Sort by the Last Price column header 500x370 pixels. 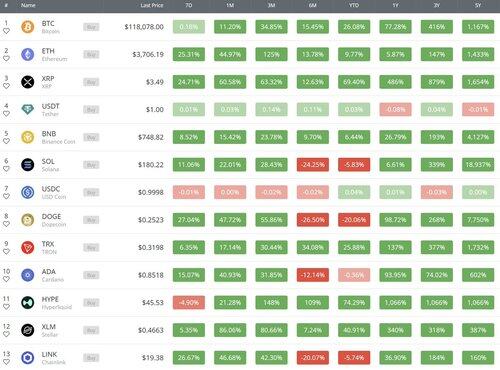[x=152, y=5]
